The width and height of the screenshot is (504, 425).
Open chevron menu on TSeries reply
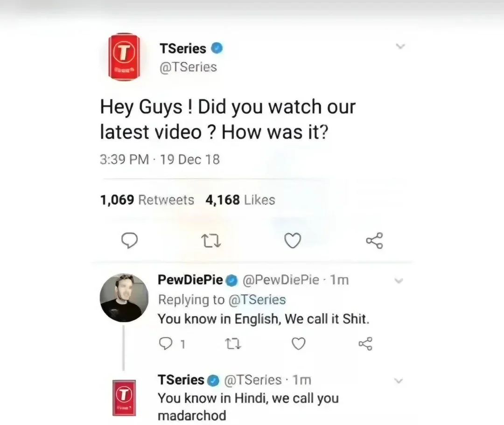pos(399,381)
